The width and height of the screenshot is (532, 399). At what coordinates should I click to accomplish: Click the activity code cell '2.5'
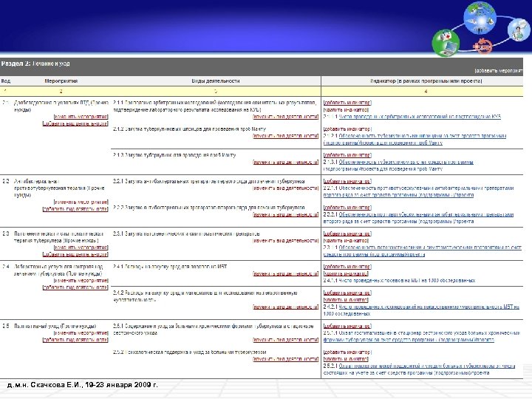[x=6, y=327]
